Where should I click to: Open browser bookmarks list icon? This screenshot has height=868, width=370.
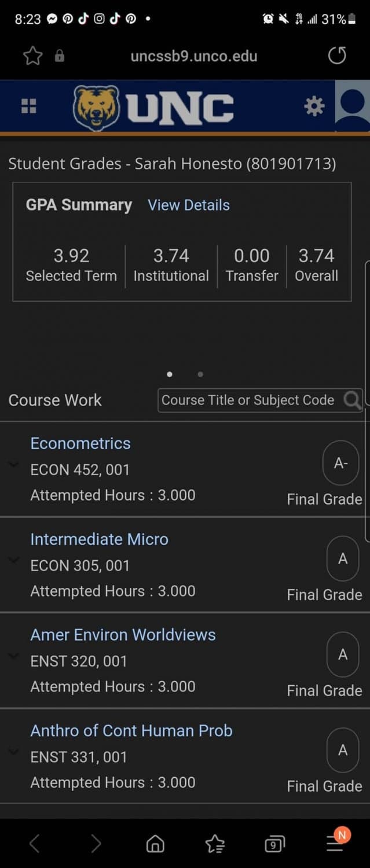215,844
